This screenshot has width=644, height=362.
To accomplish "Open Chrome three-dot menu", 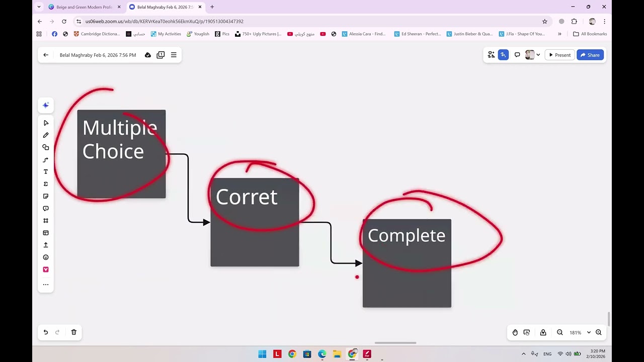I will point(604,22).
